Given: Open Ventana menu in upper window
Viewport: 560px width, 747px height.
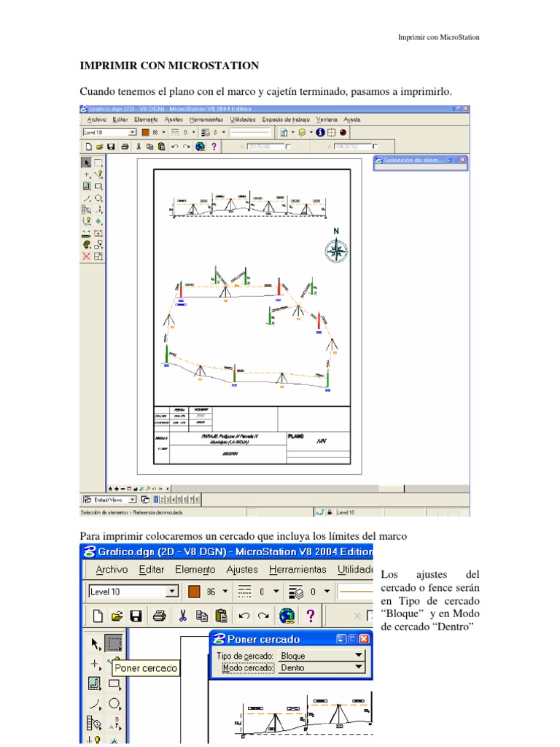Looking at the screenshot, I should (327, 120).
